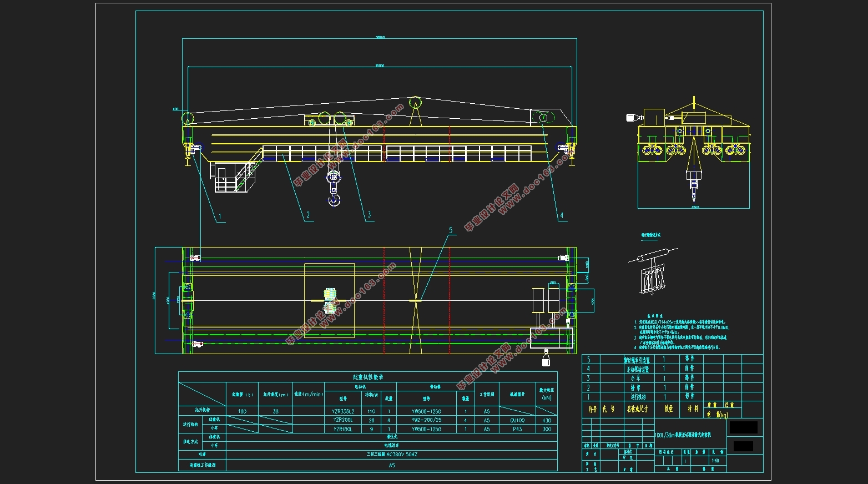868x484 pixels.
Task: Click the 最大轮压 (kN) column header
Action: tap(547, 394)
